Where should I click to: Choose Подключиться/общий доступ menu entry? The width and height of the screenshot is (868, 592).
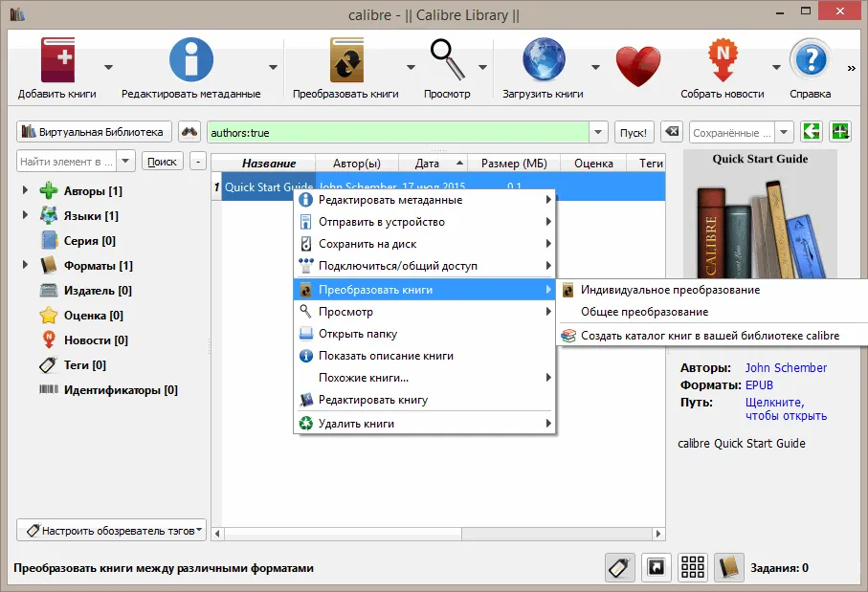[x=425, y=266]
